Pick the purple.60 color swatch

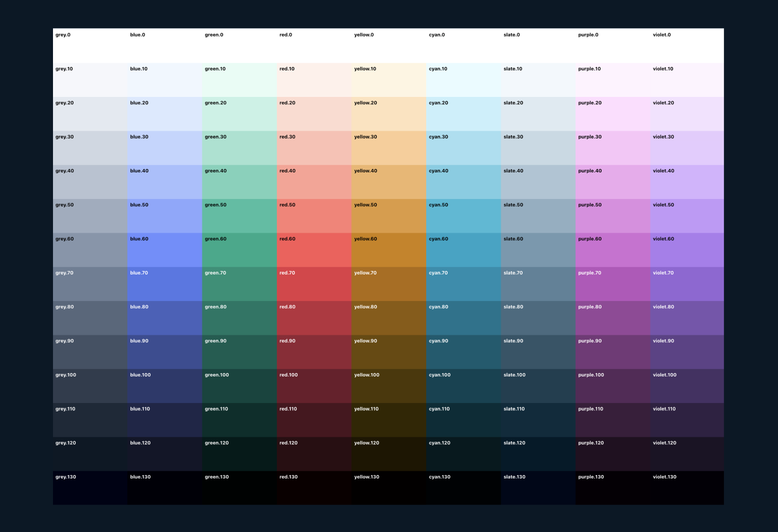(613, 250)
